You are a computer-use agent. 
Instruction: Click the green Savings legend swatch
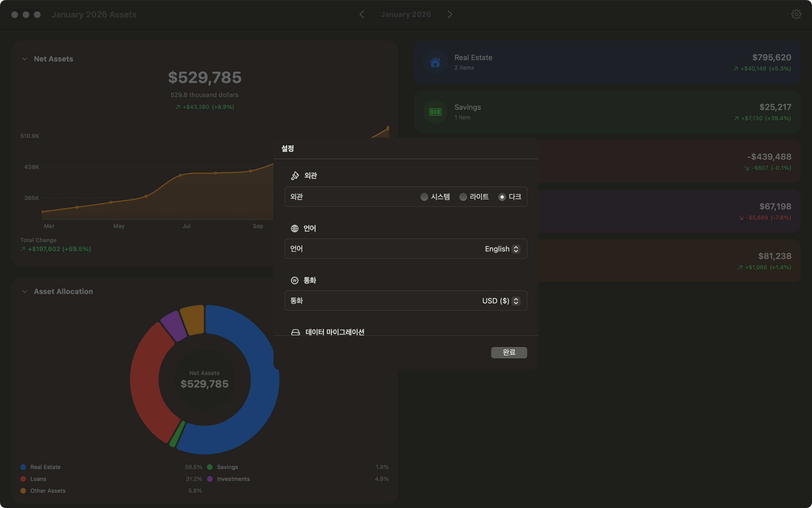(210, 467)
